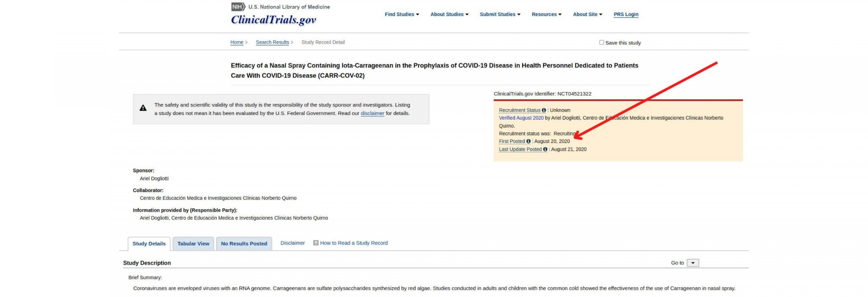
Task: Click the Last Update Posted info icon
Action: 545,149
